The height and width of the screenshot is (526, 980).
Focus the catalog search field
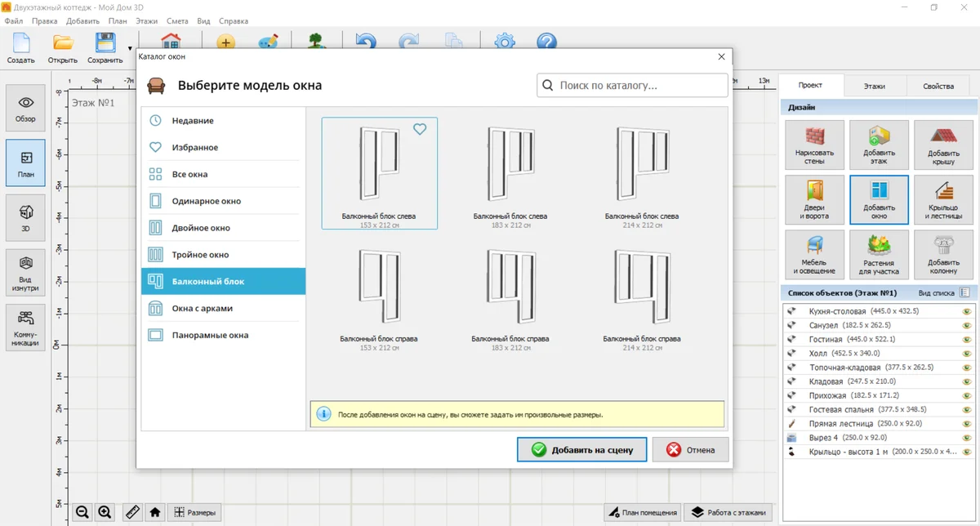point(632,85)
